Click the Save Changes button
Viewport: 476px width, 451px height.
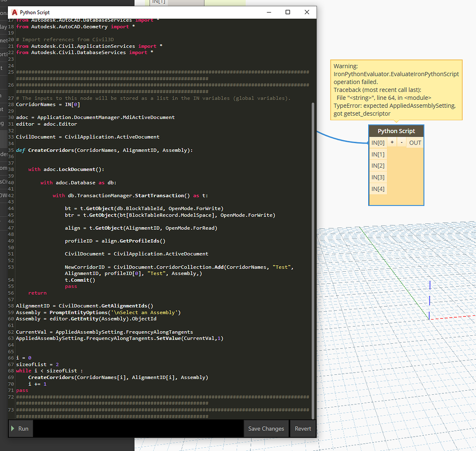point(266,428)
